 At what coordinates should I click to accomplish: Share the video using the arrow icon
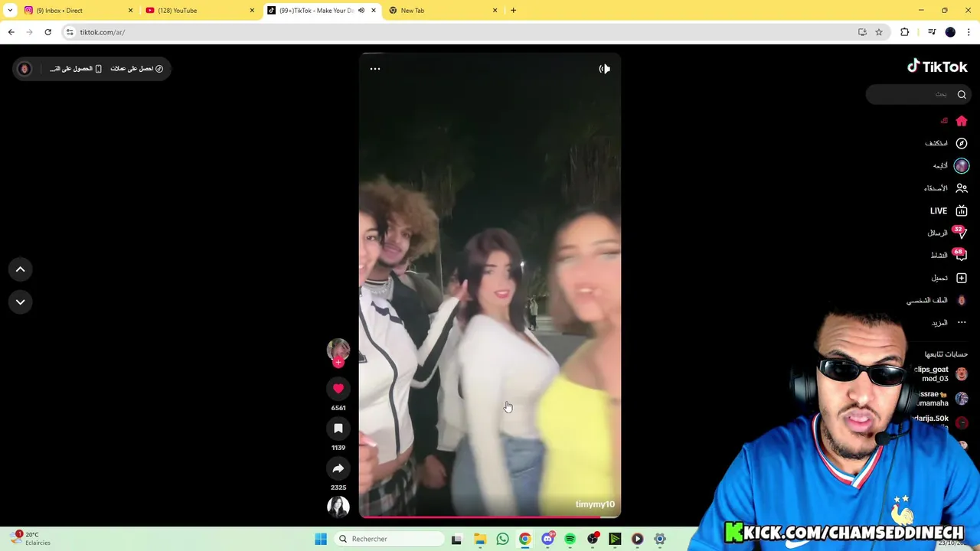tap(338, 468)
